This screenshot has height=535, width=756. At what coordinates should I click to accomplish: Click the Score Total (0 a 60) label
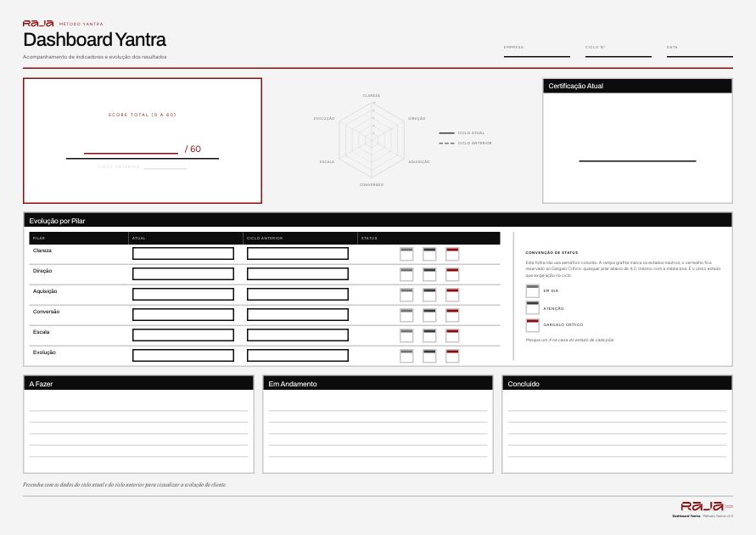pos(143,115)
